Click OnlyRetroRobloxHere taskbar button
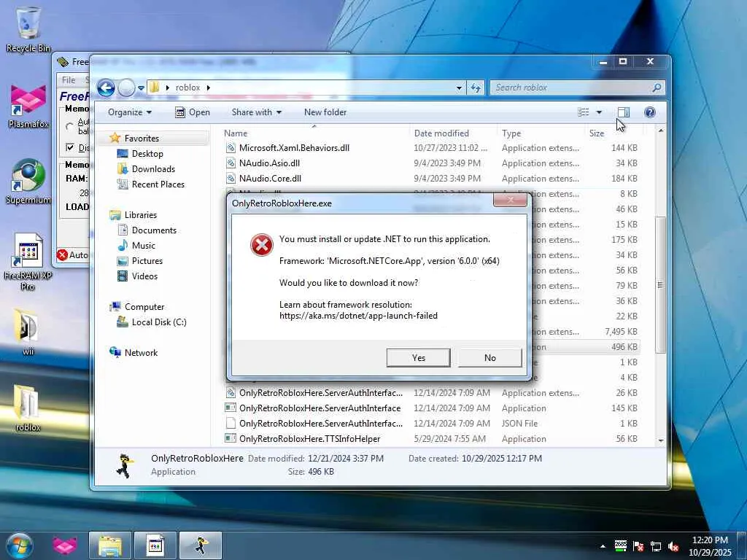This screenshot has height=560, width=747. pyautogui.click(x=200, y=545)
